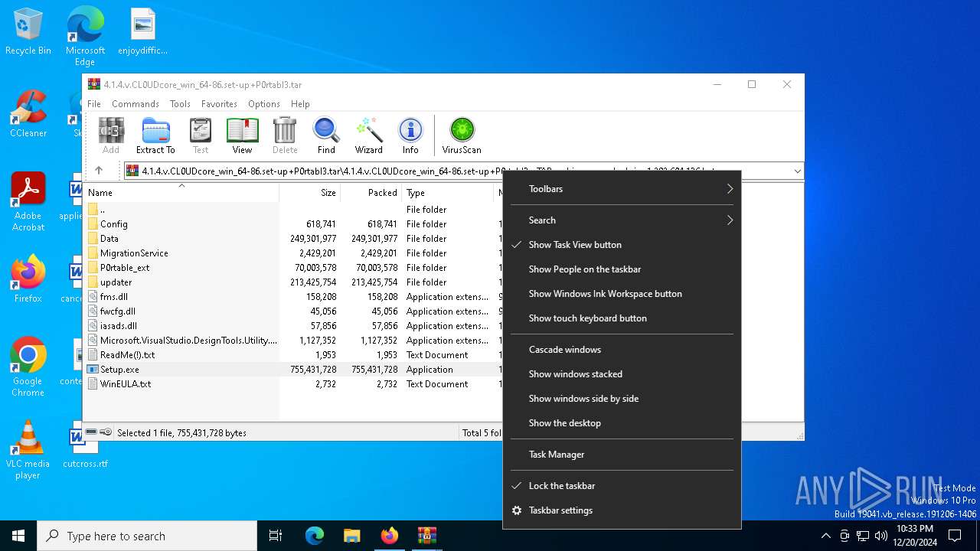
Task: Click WinRAR taskbar icon
Action: pyautogui.click(x=426, y=536)
